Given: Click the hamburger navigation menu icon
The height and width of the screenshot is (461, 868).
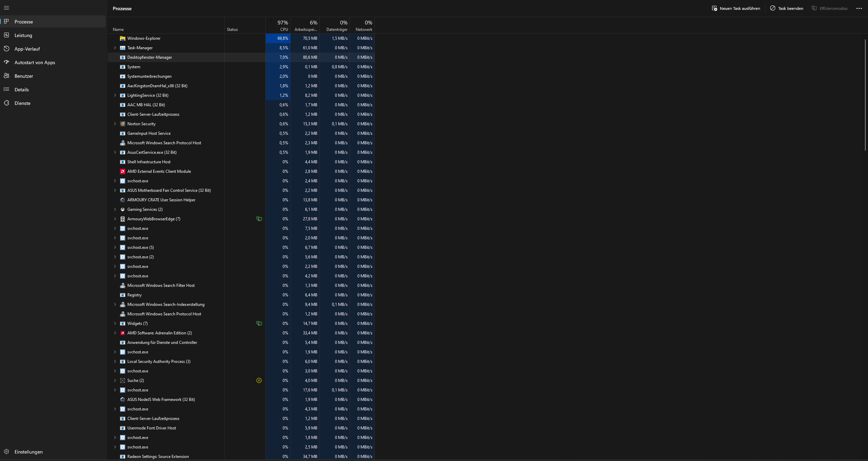Looking at the screenshot, I should click(x=6, y=8).
